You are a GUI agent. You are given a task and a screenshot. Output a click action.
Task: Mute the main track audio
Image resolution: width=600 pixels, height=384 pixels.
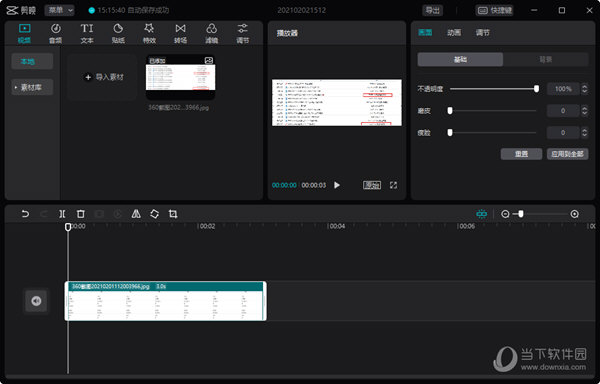click(36, 301)
